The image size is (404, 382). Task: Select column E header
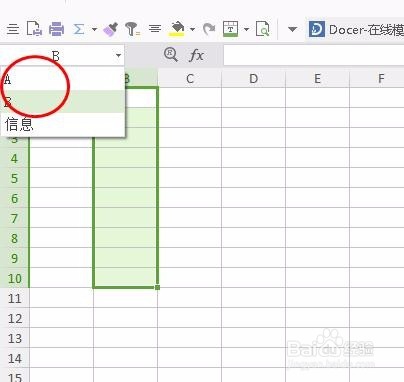[317, 79]
